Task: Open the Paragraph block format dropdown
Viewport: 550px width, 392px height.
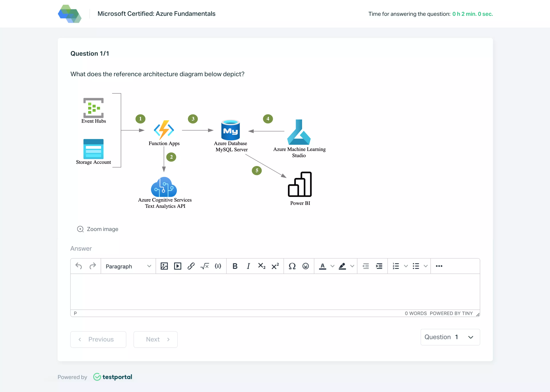Action: pos(128,266)
